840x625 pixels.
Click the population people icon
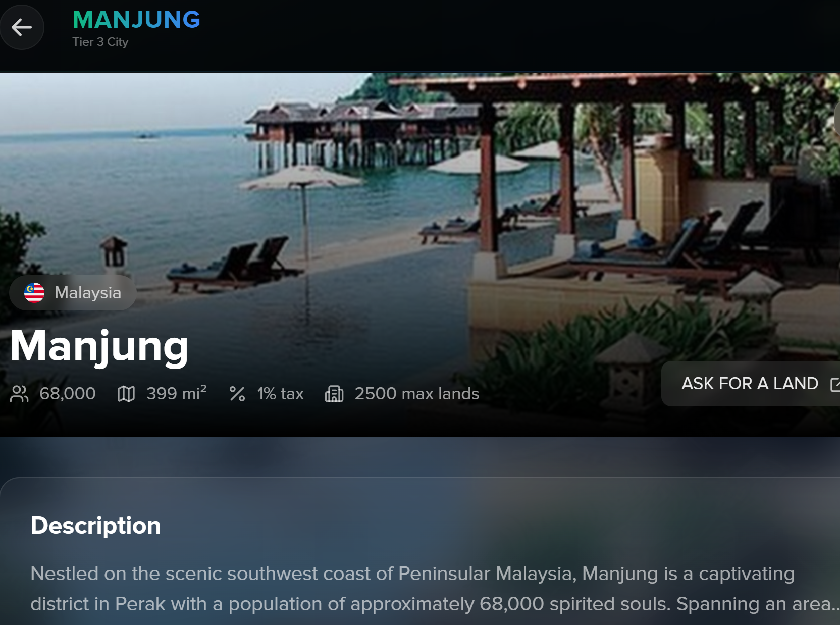point(19,394)
